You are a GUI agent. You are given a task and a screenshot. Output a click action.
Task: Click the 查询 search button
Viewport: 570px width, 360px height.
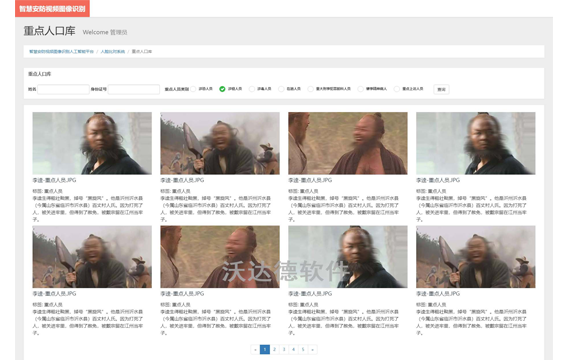[441, 89]
